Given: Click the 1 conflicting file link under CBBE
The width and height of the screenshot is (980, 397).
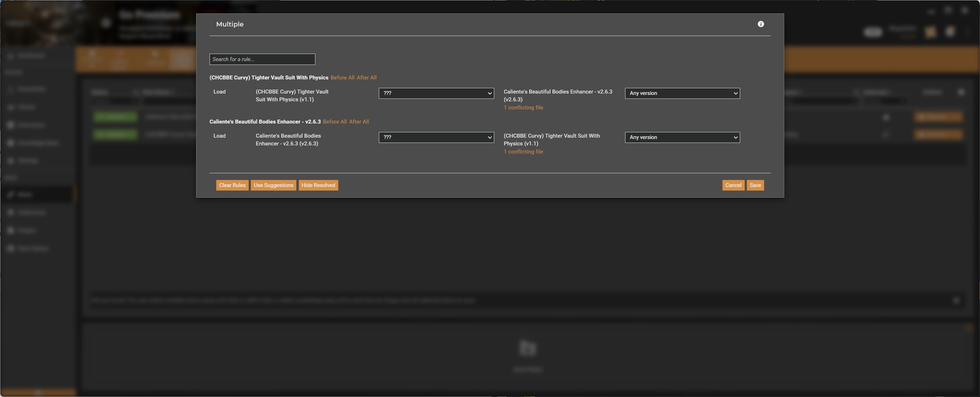Looking at the screenshot, I should coord(524,108).
